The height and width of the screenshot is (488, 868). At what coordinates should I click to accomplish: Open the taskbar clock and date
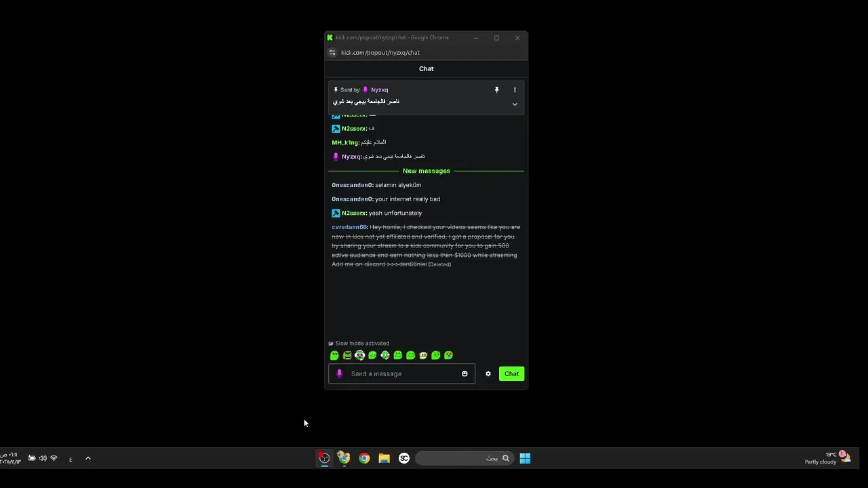10,458
